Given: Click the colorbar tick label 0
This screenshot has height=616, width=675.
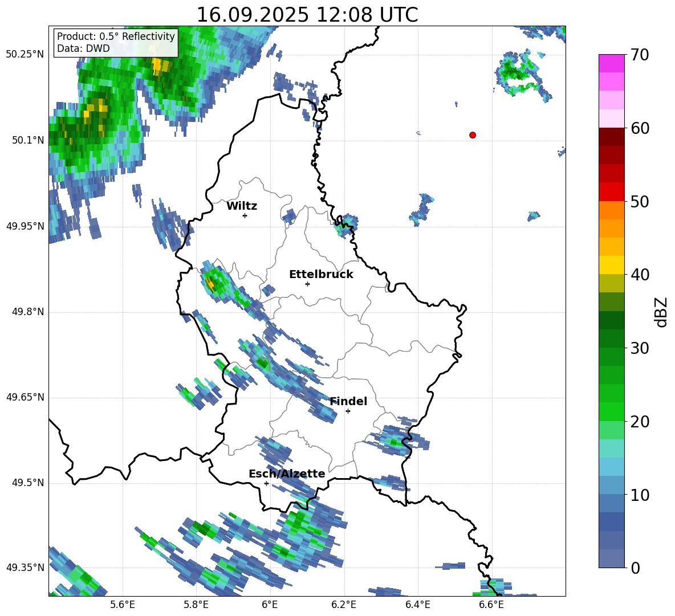Looking at the screenshot, I should pos(635,568).
